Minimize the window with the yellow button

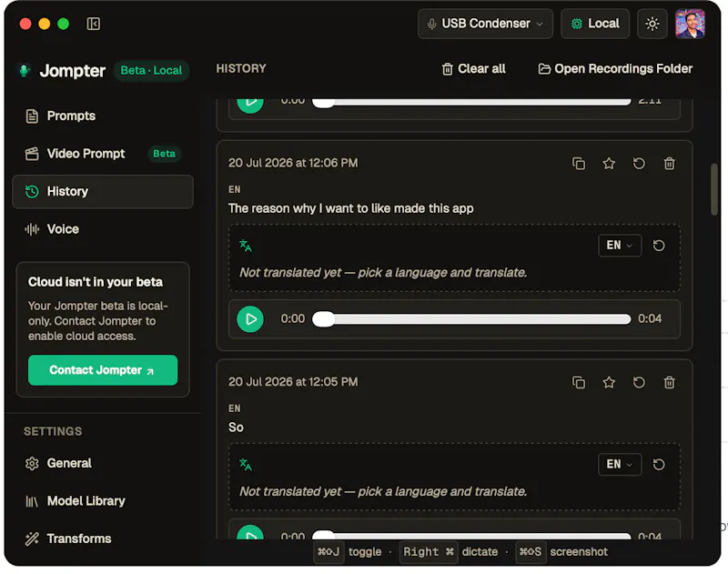45,24
